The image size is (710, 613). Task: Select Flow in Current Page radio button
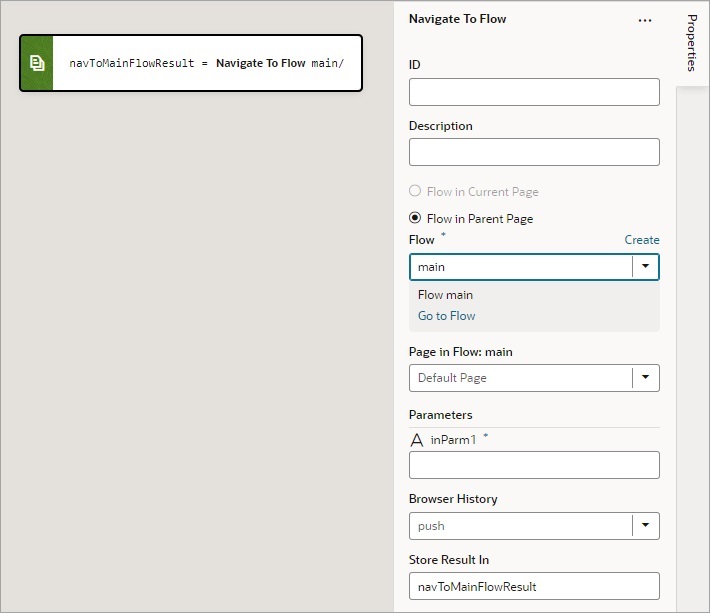pos(415,191)
